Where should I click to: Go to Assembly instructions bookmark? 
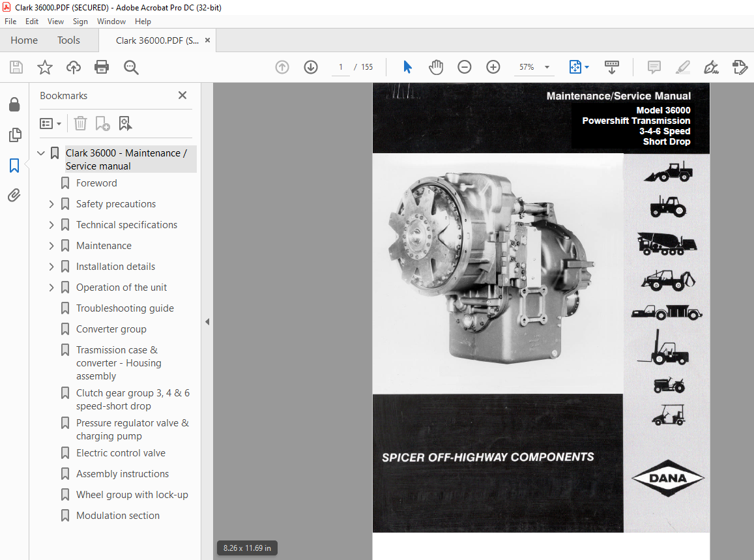click(x=123, y=474)
